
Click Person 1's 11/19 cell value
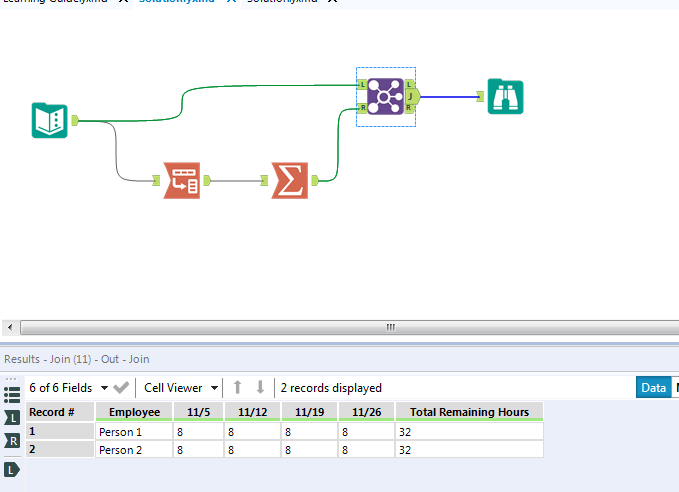pos(310,432)
